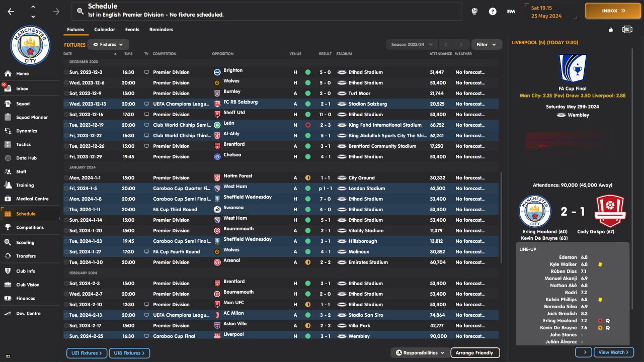Click the BG icon above the match panel
The height and width of the screenshot is (362, 644).
click(627, 30)
